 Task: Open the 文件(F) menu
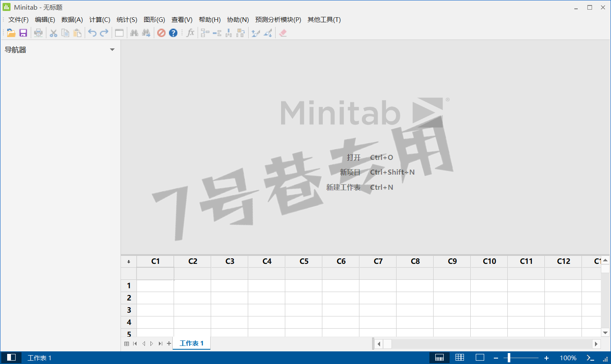(19, 20)
